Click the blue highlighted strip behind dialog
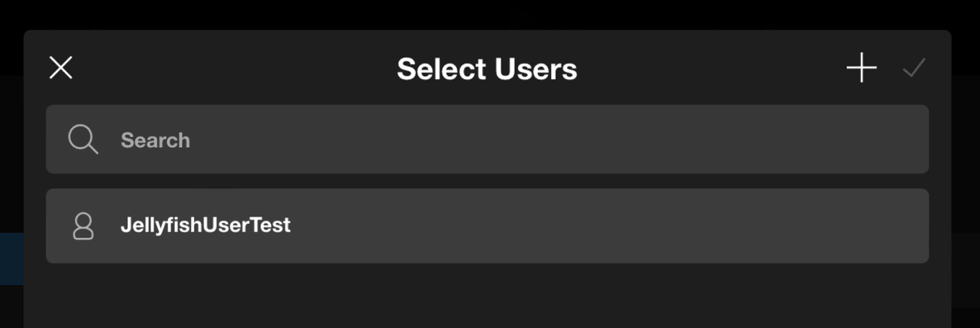 pos(11,259)
